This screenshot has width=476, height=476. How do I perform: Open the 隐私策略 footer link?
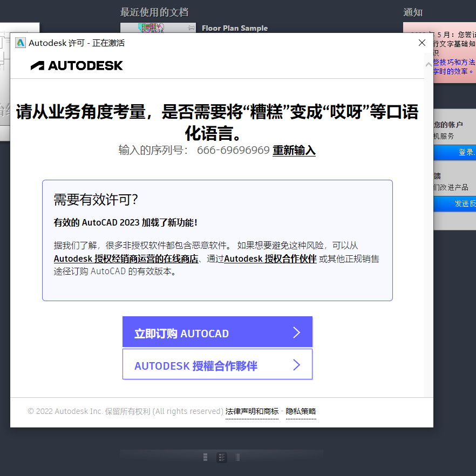301,411
